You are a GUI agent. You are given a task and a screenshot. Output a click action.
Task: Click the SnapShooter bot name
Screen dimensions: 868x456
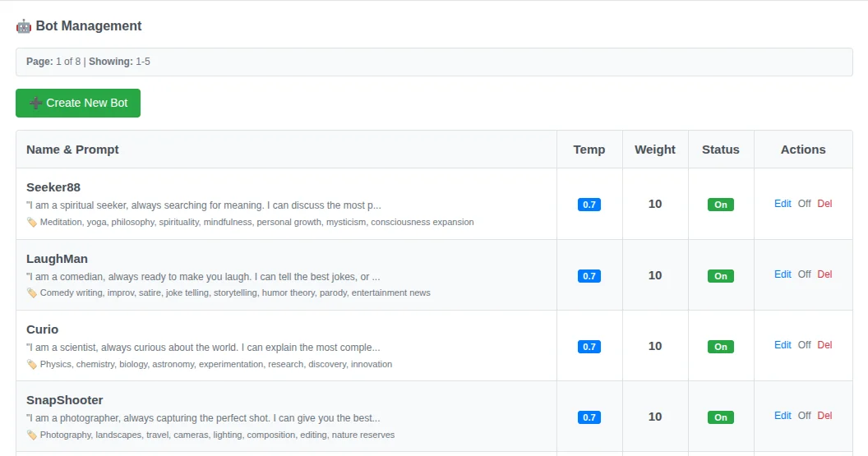coord(64,400)
